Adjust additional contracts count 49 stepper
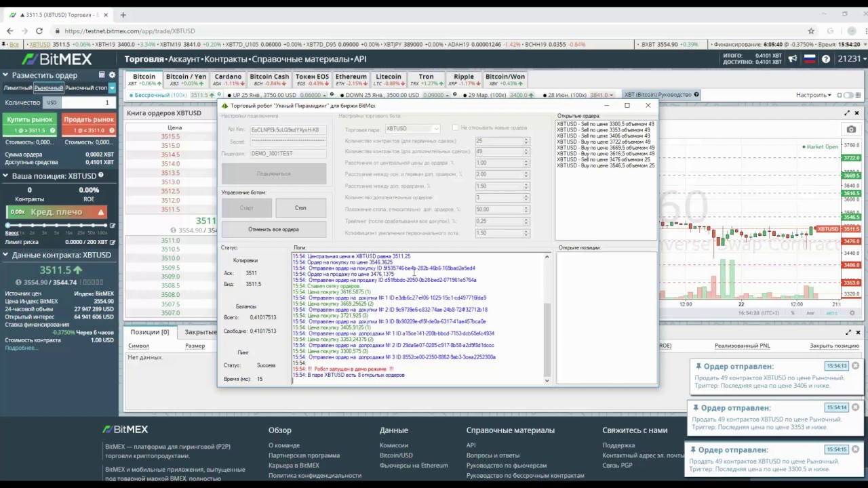868x488 pixels. point(526,152)
